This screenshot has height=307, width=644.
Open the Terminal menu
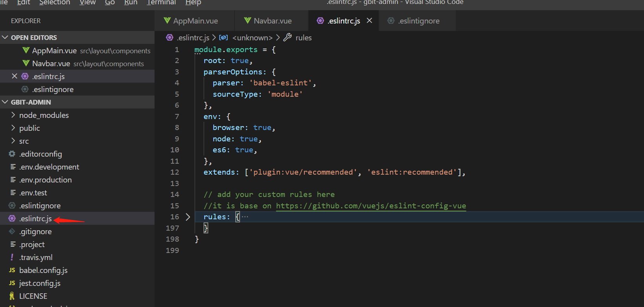(x=161, y=2)
